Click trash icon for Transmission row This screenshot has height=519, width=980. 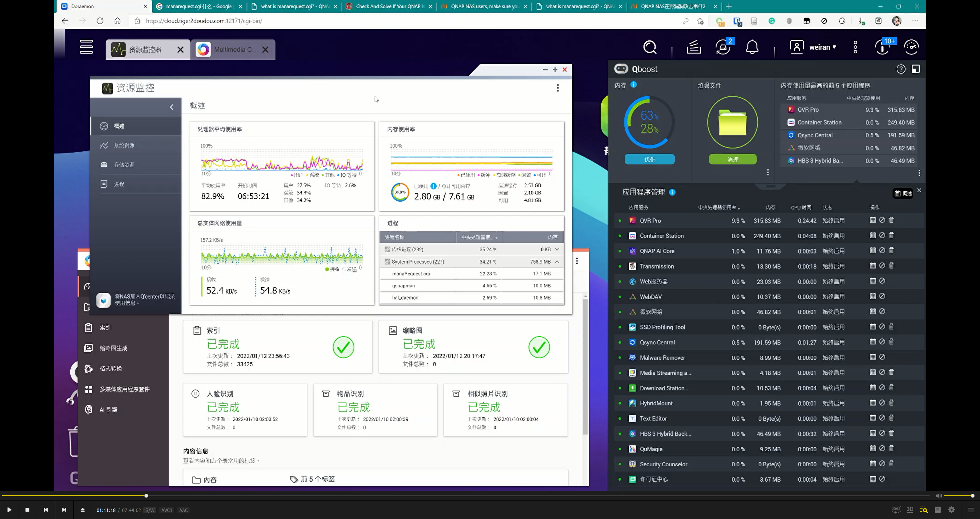point(891,266)
